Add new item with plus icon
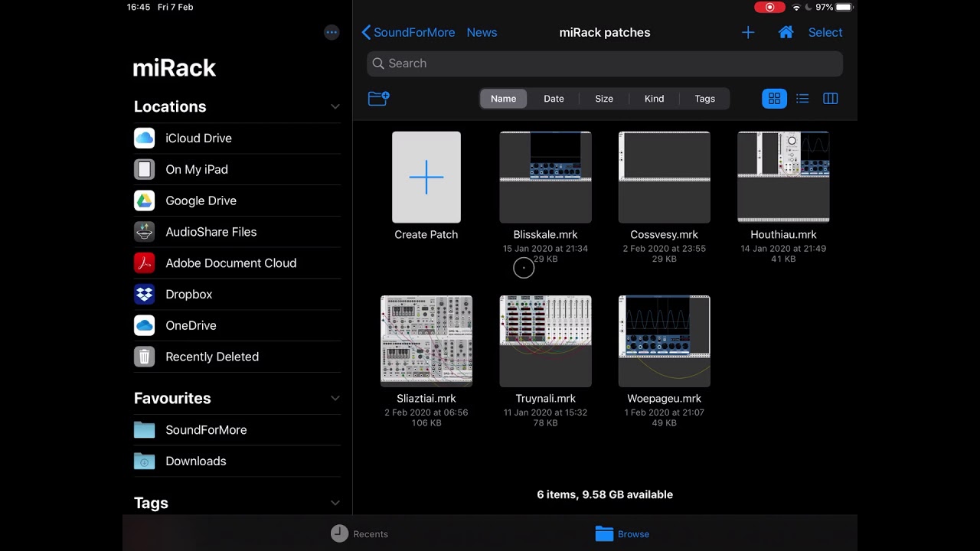 pos(748,32)
